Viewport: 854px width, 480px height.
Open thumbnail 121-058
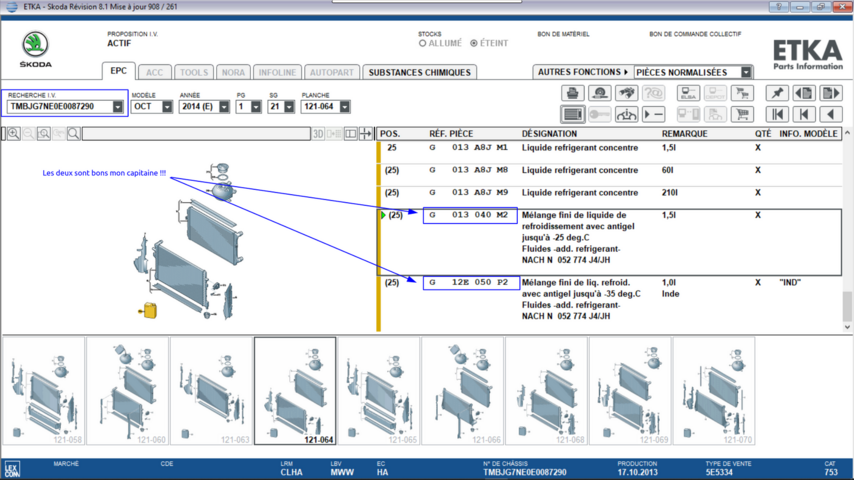coord(44,391)
